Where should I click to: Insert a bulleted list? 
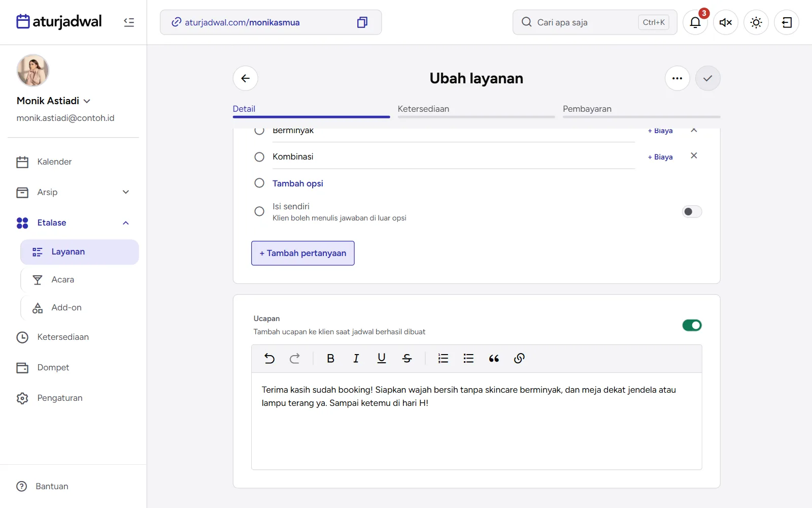click(468, 359)
